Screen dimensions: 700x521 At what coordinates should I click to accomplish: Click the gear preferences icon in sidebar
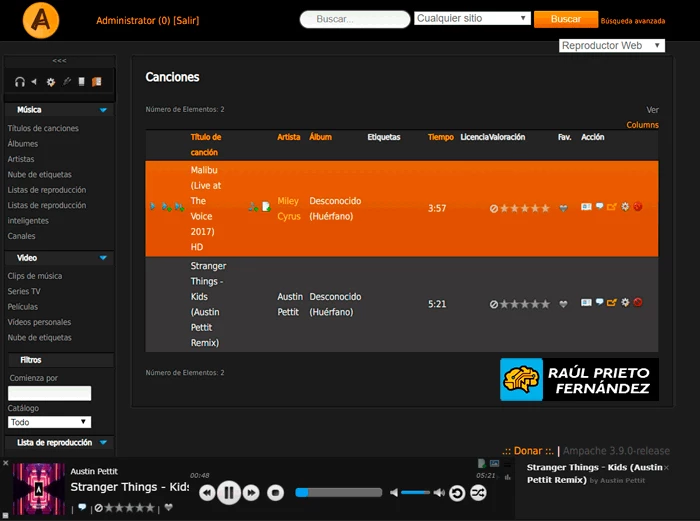(51, 82)
